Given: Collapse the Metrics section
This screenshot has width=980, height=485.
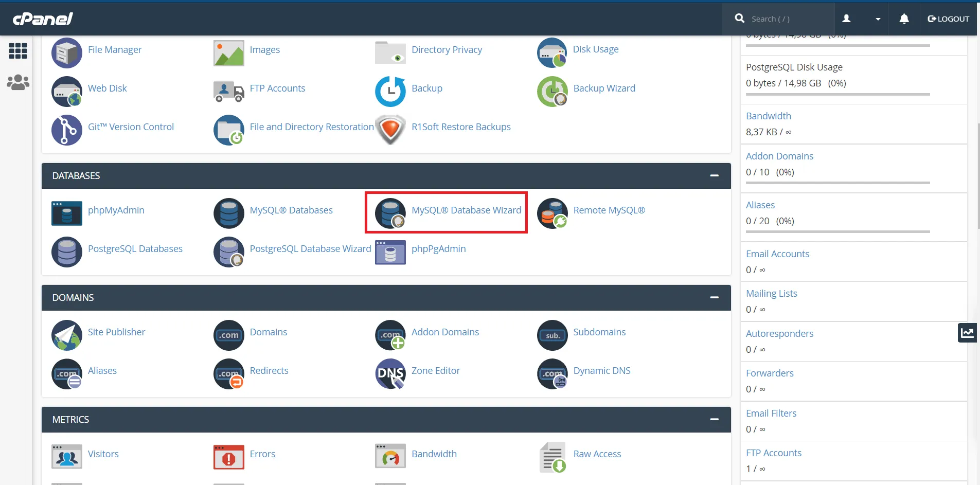Looking at the screenshot, I should pos(714,420).
